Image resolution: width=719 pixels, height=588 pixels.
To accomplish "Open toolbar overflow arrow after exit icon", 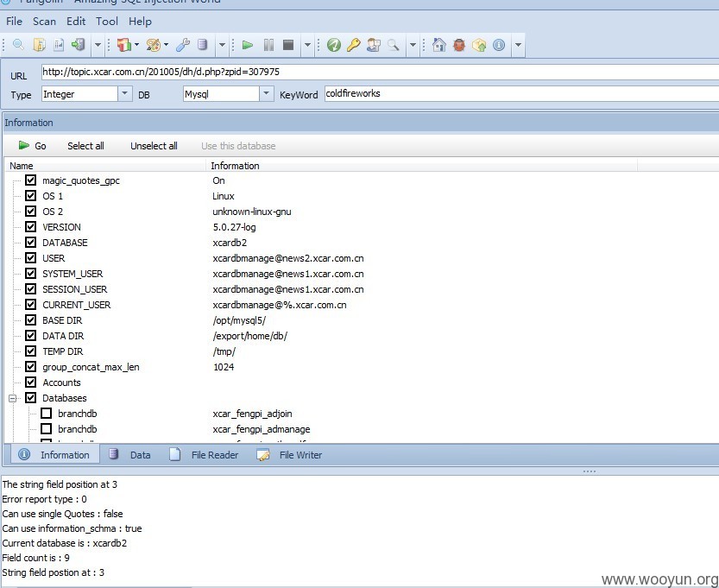I will click(98, 45).
